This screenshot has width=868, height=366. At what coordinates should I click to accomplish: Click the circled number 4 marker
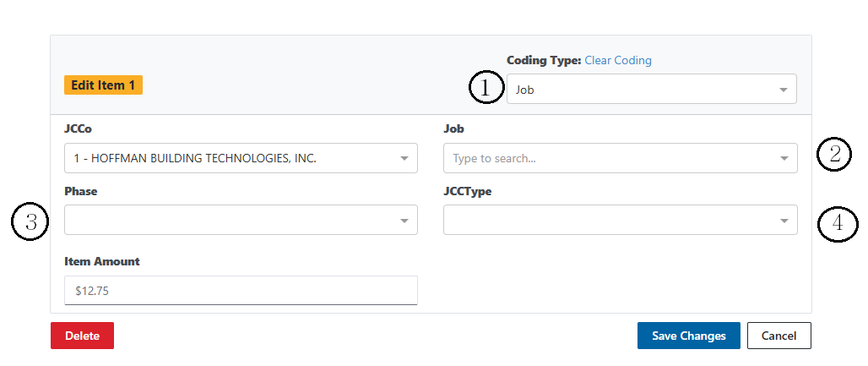pos(838,224)
